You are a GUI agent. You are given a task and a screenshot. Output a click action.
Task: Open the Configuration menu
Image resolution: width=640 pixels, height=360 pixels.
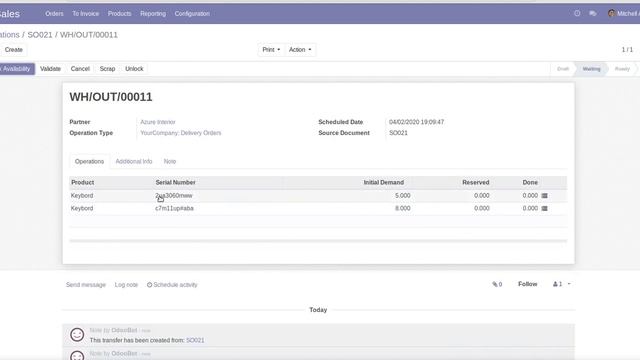pos(192,13)
